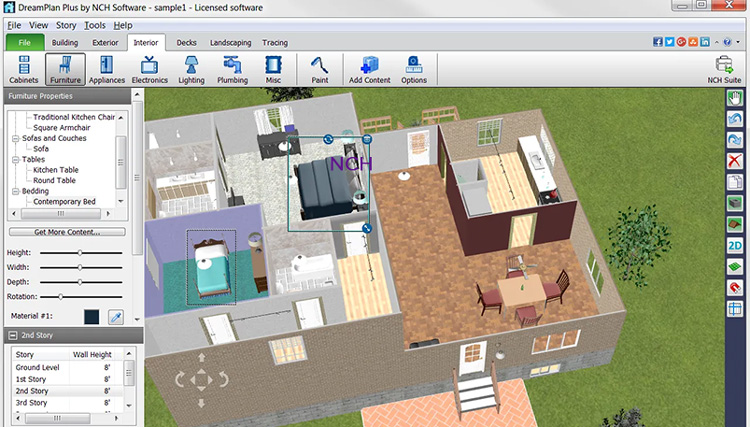Screen dimensions: 750x427
Task: Select Round Table in the tree
Action: point(54,180)
